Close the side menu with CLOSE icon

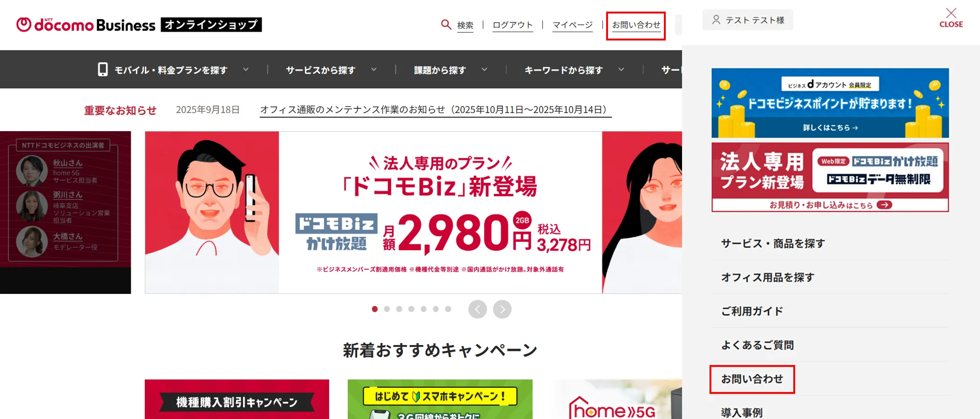[x=951, y=18]
